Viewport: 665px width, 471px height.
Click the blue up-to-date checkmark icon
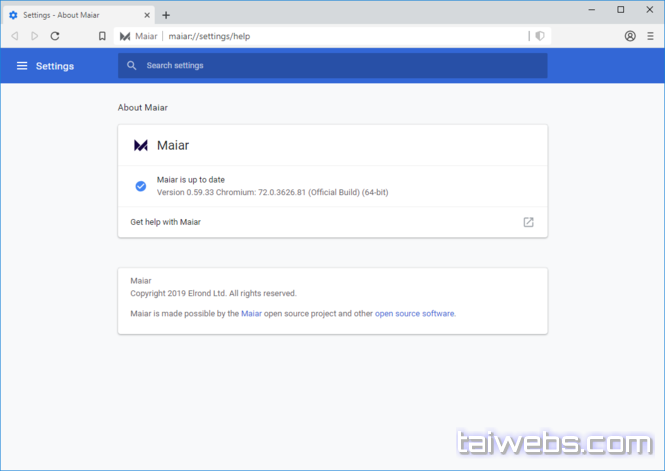pyautogui.click(x=140, y=185)
